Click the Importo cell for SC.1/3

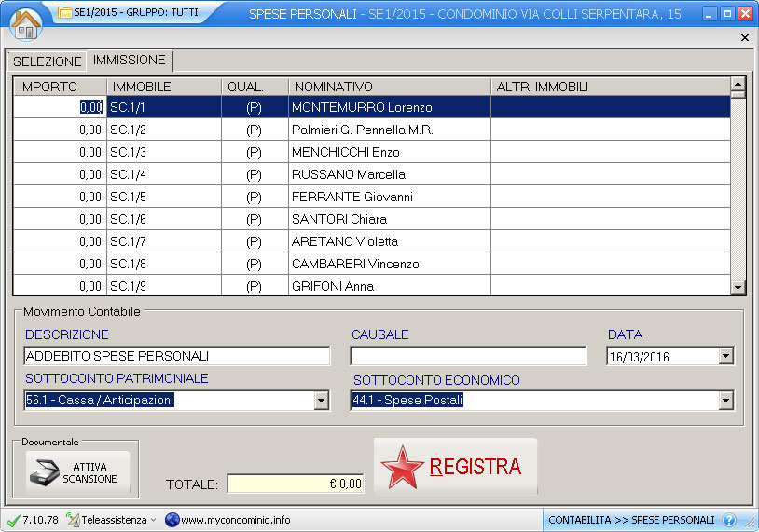pyautogui.click(x=60, y=152)
